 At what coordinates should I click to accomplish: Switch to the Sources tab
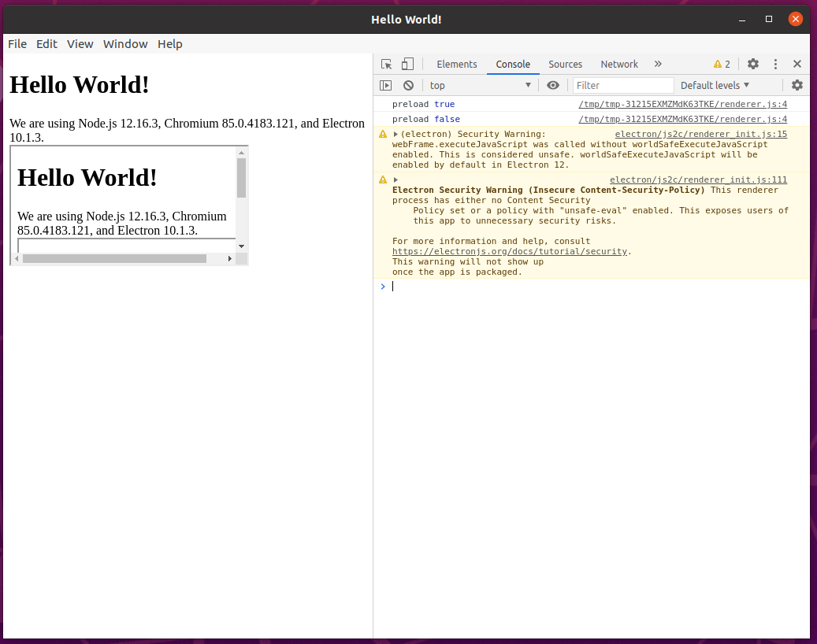pyautogui.click(x=565, y=64)
